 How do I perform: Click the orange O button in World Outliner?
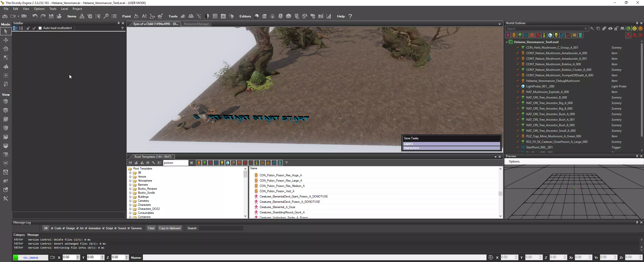(x=640, y=28)
